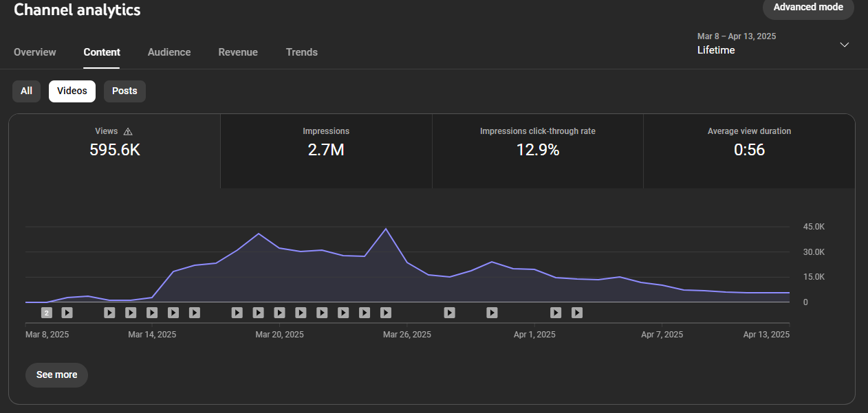
Task: Click the Apr 7, 2025 date label
Action: coord(662,335)
